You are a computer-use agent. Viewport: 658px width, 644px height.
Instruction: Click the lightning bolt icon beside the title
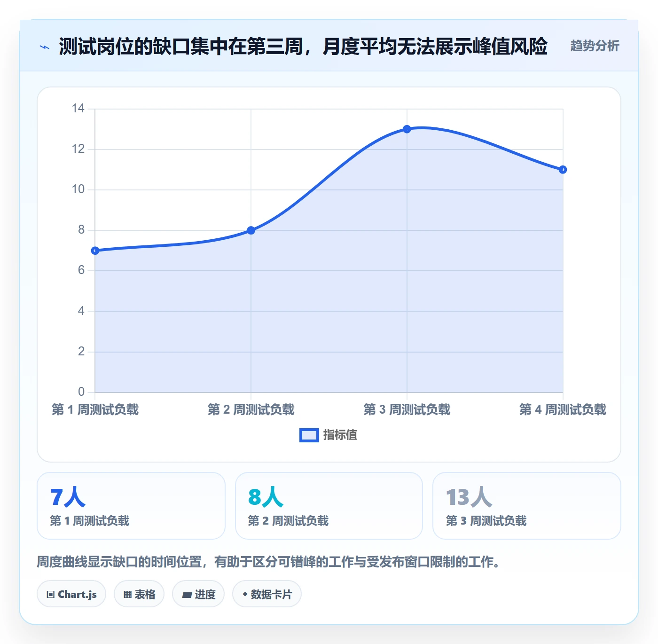(x=45, y=47)
